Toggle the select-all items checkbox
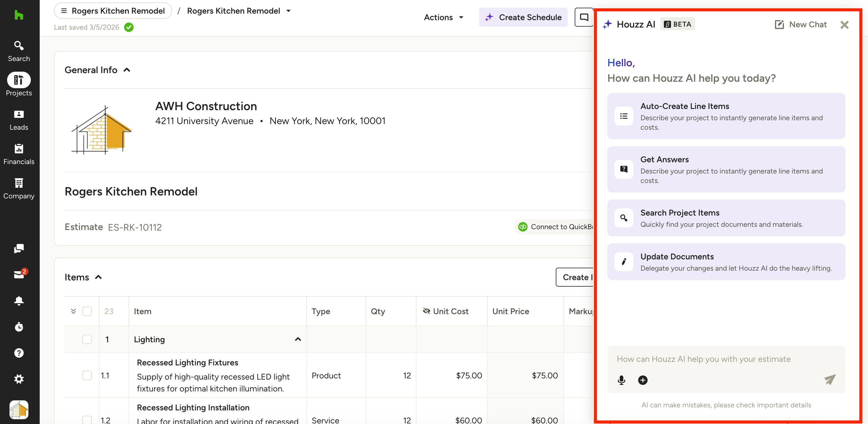The height and width of the screenshot is (424, 868). pos(87,311)
